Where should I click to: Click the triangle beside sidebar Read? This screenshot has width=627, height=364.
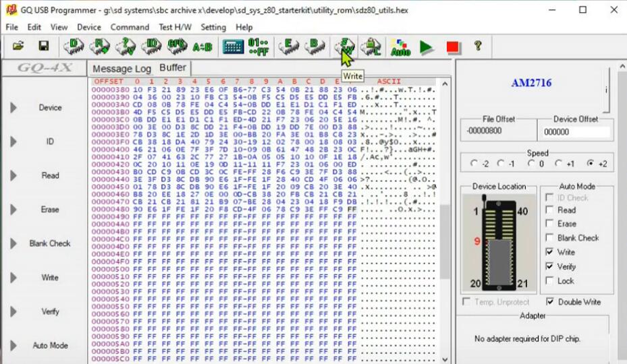point(13,175)
